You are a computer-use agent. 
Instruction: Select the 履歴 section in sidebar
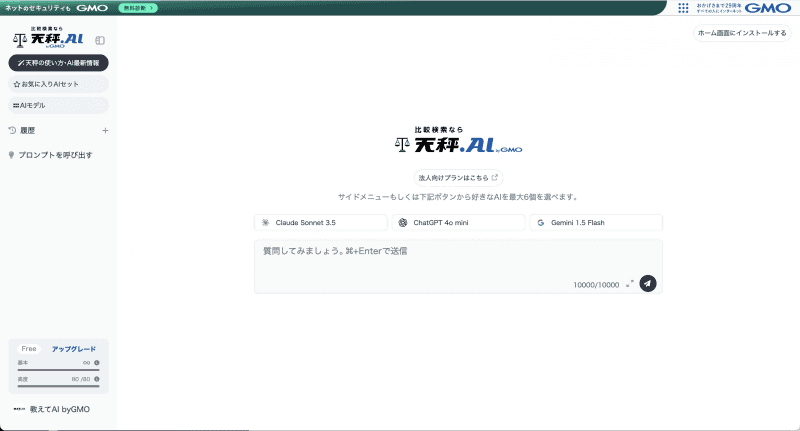[x=28, y=131]
